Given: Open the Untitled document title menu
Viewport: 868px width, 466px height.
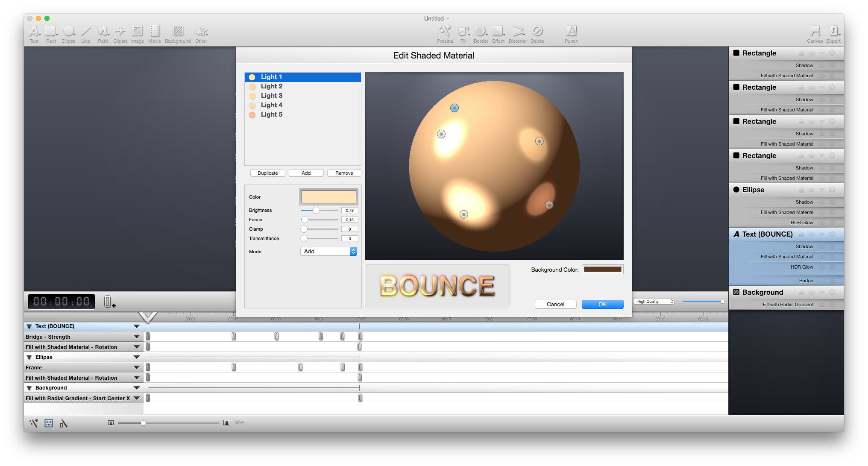Looking at the screenshot, I should click(x=437, y=18).
